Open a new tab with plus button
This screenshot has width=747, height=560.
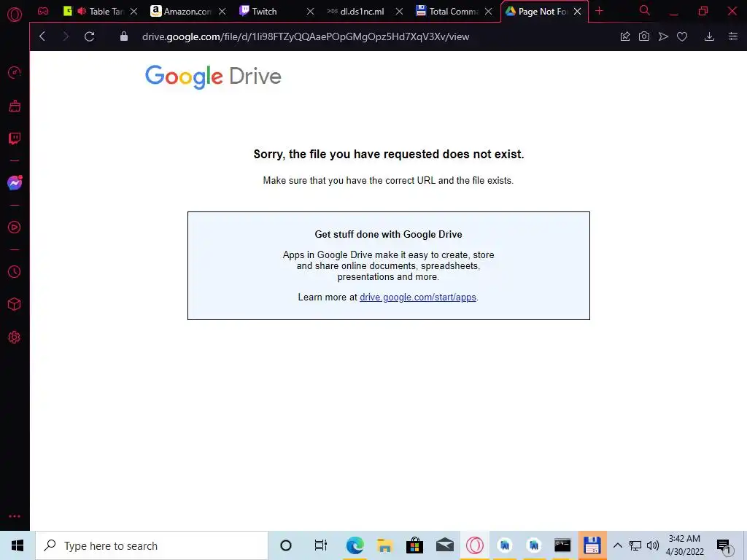pyautogui.click(x=600, y=11)
